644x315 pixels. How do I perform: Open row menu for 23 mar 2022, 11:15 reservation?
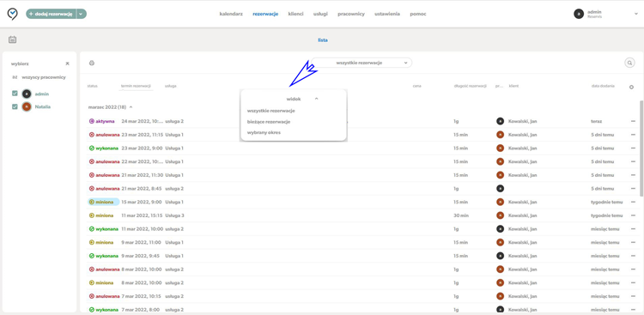[x=634, y=135]
